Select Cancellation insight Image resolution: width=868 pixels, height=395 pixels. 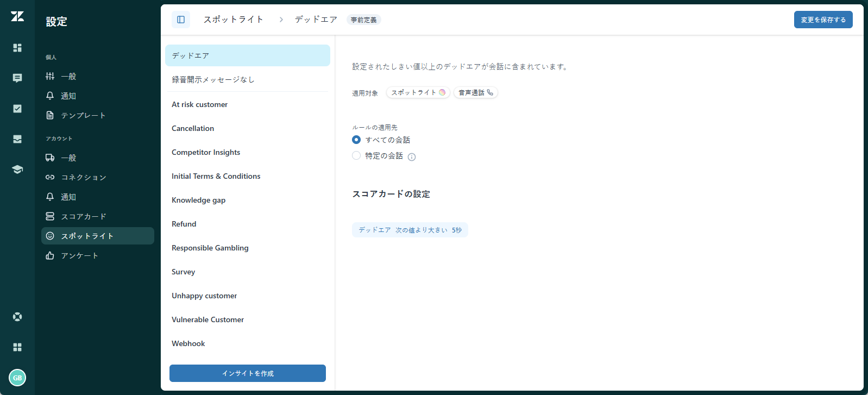[x=248, y=128]
